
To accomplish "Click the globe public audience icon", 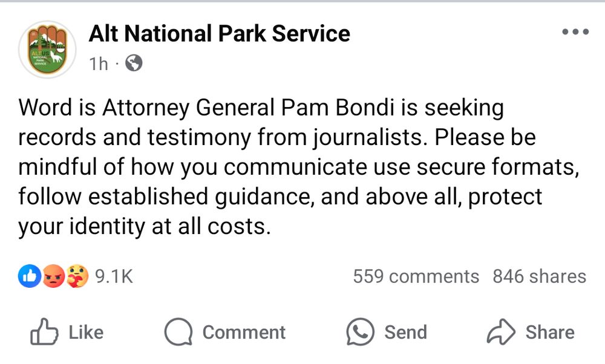I will coord(136,63).
